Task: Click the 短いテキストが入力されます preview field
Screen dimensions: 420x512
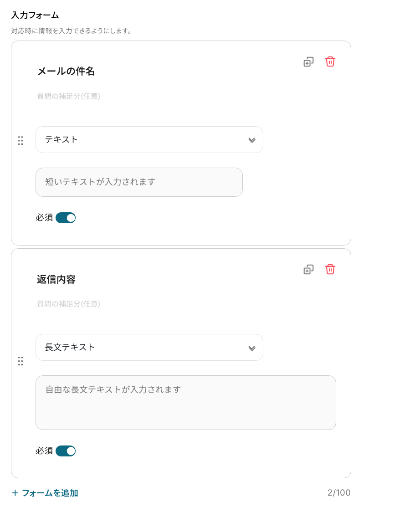Action: point(139,182)
